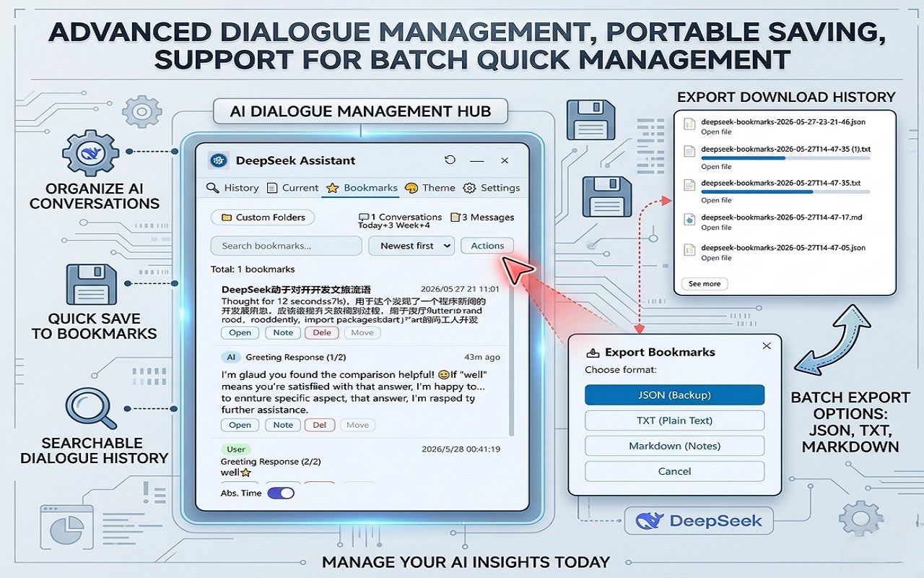The image size is (924, 578).
Task: Switch to the History tab
Action: pos(232,188)
